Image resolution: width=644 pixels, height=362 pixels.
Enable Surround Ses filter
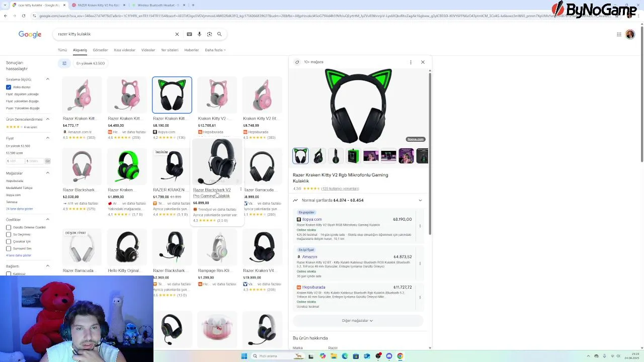point(9,248)
